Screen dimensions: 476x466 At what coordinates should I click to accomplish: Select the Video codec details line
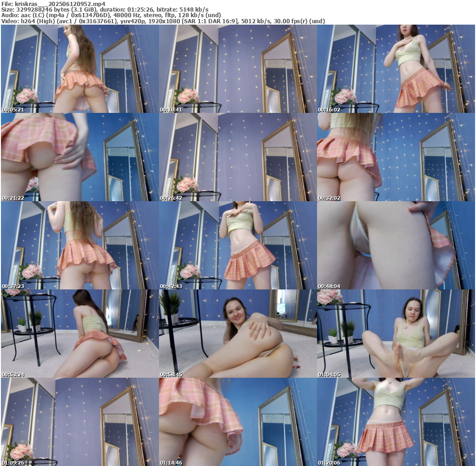point(163,21)
